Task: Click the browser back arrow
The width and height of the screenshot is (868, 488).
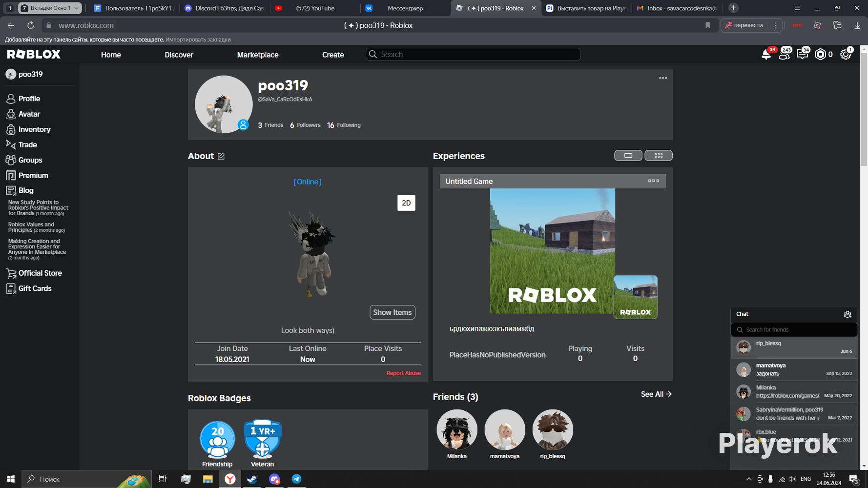Action: coord(11,25)
